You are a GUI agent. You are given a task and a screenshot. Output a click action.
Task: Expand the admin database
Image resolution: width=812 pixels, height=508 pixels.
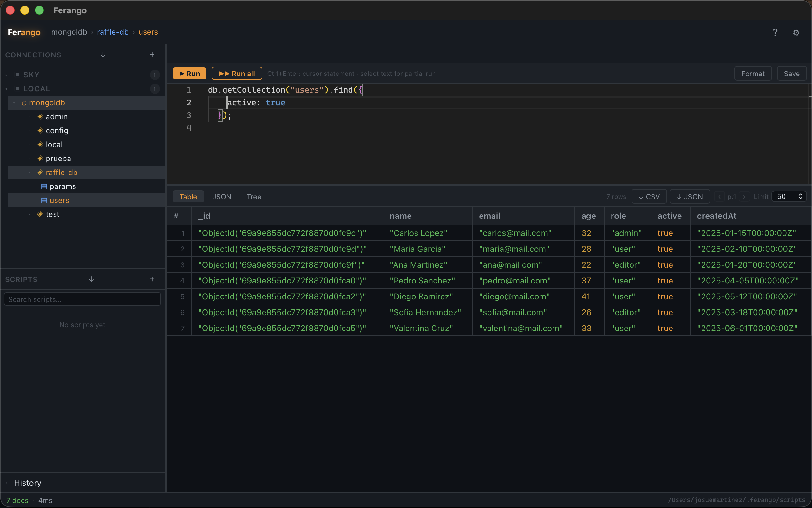click(29, 116)
